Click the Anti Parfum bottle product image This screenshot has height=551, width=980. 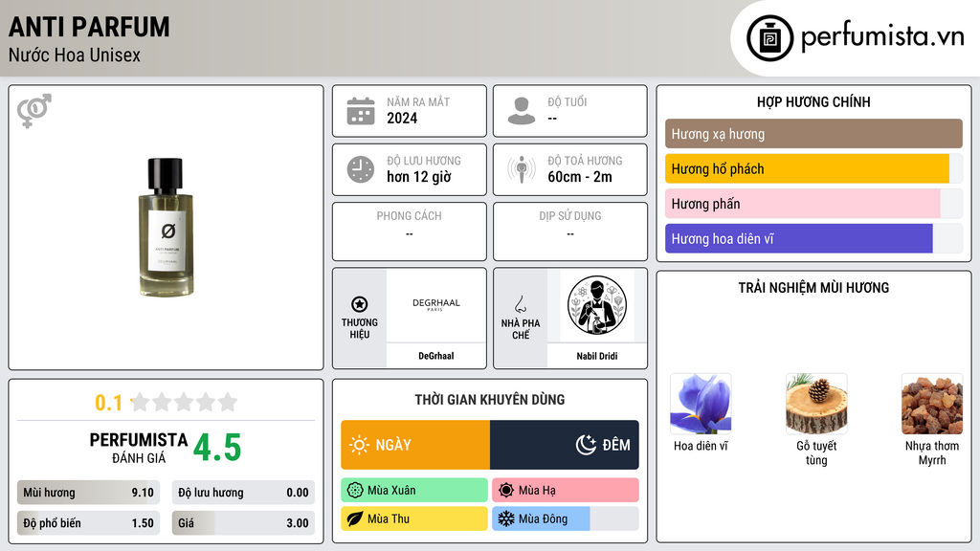coord(166,228)
